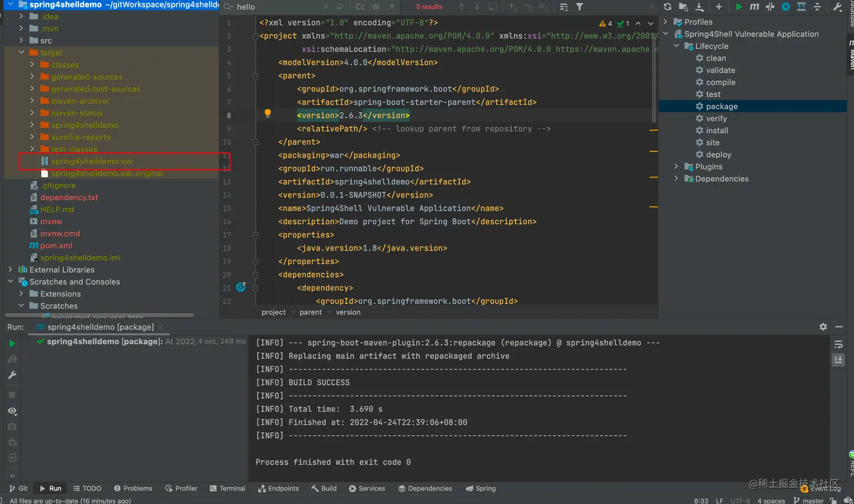
Task: Open the Spring tool window tab
Action: click(x=481, y=488)
